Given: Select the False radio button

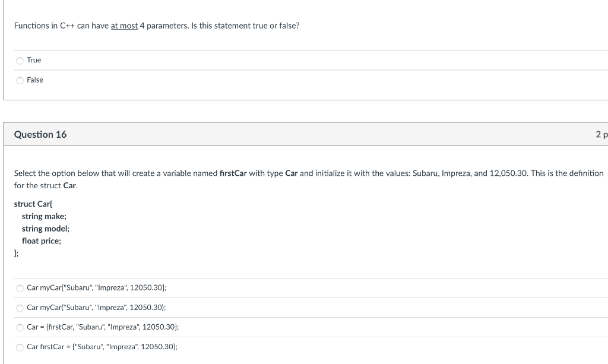Looking at the screenshot, I should (x=20, y=80).
